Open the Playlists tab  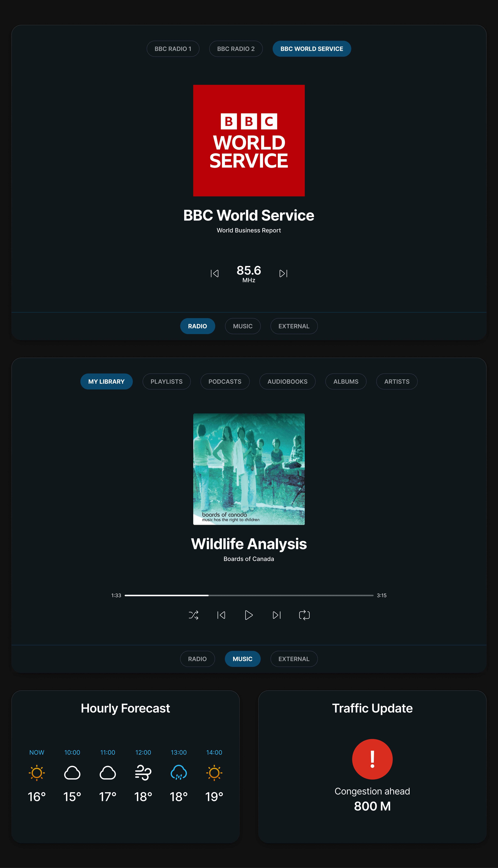click(x=166, y=381)
